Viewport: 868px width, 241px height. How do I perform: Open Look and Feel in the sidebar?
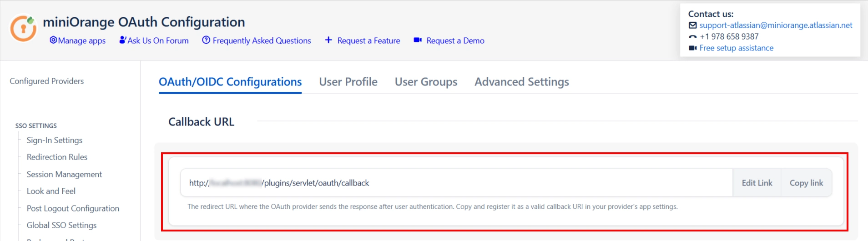[x=51, y=191]
